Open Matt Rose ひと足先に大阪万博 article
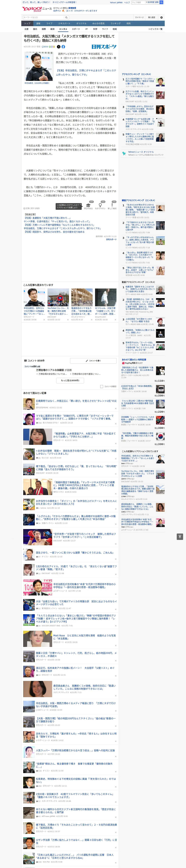Image resolution: width=186 pixels, height=868 pixels. click(x=84, y=637)
